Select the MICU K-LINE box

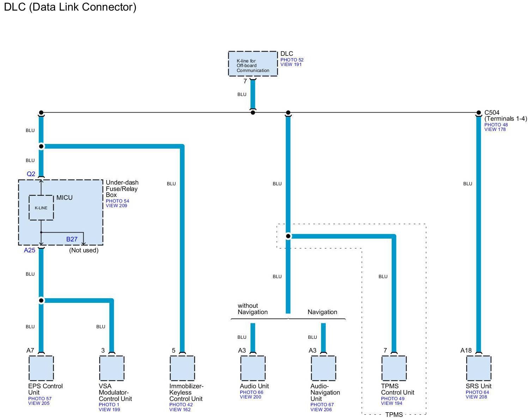pos(41,208)
